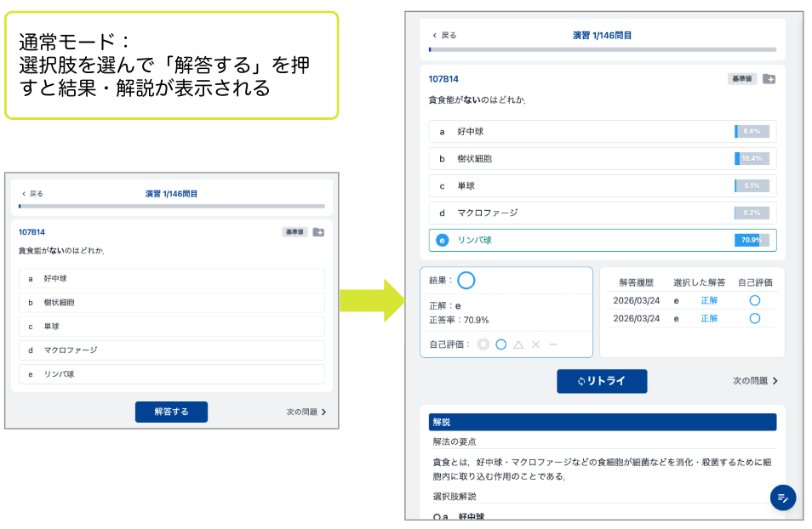Go to 次の問題 beside the リトライ button
812x529 pixels.
(755, 381)
